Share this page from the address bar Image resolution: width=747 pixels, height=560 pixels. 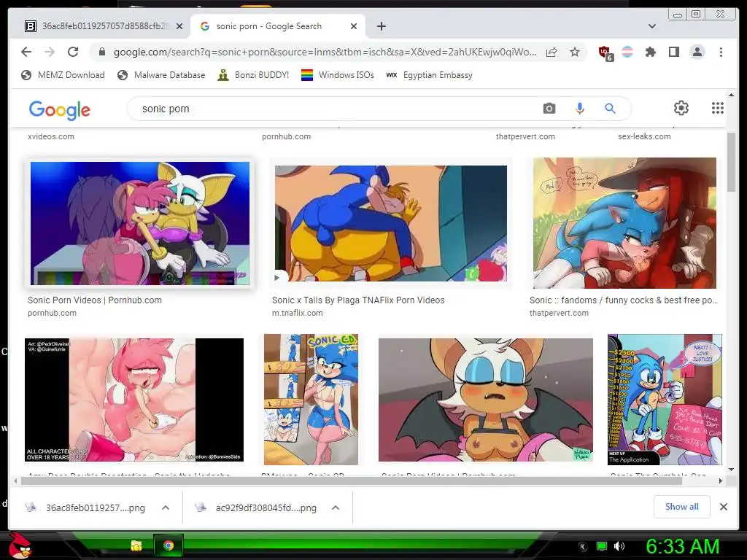(x=551, y=52)
